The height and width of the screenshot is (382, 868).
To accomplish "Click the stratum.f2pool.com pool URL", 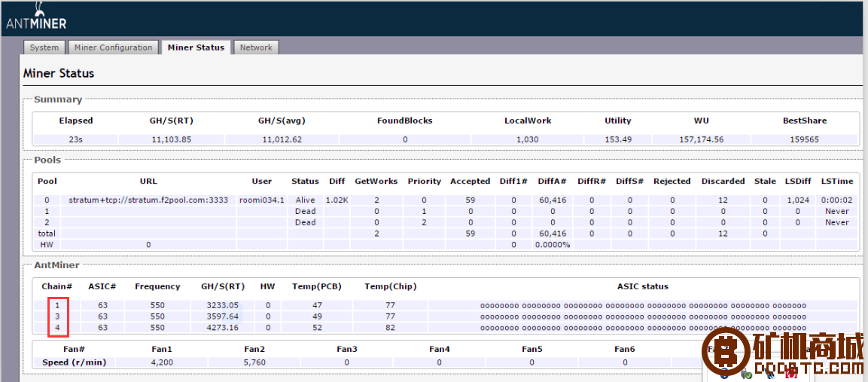I will [148, 200].
